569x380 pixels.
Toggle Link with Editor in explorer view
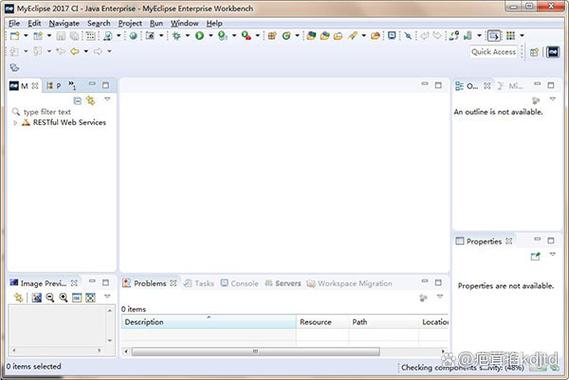tap(90, 101)
